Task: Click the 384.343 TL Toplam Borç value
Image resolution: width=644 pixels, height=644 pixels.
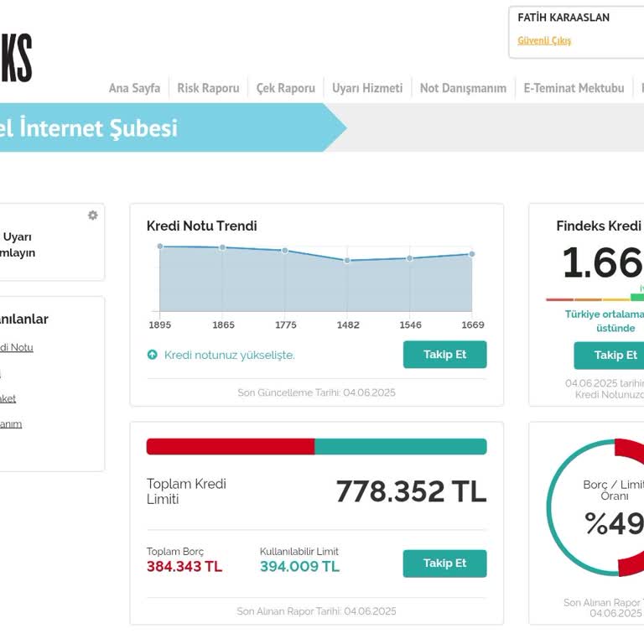Action: [x=184, y=566]
